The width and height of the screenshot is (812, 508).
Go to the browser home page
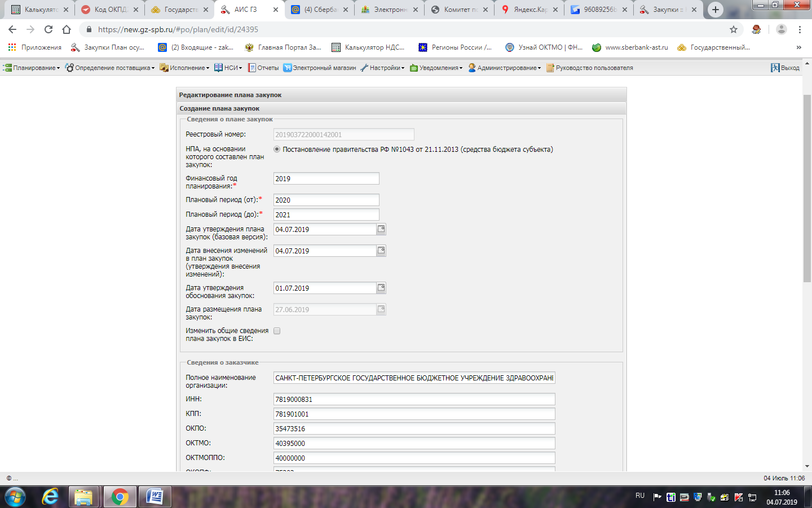coord(67,29)
